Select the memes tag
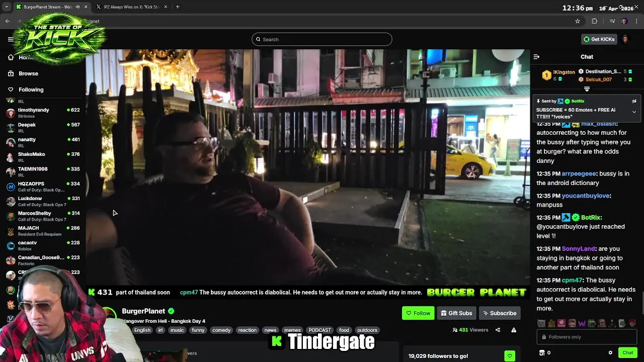Screen dimensions: 644x362 (292, 330)
